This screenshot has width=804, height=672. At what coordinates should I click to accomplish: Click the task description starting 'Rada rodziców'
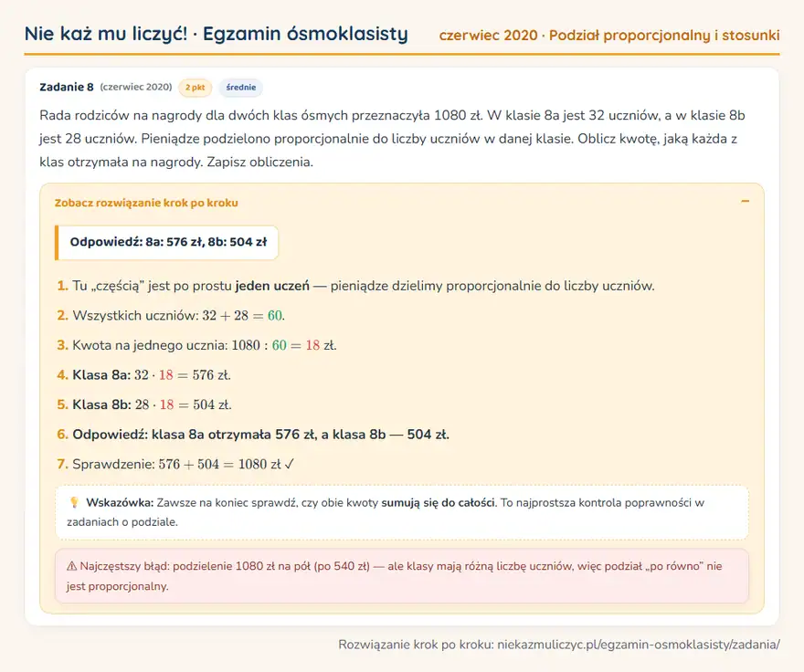coord(392,139)
